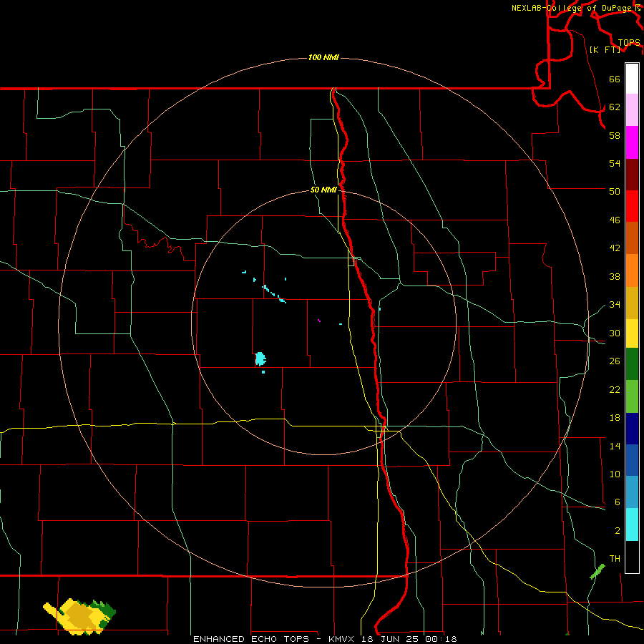Click the '58' legend value

615,135
